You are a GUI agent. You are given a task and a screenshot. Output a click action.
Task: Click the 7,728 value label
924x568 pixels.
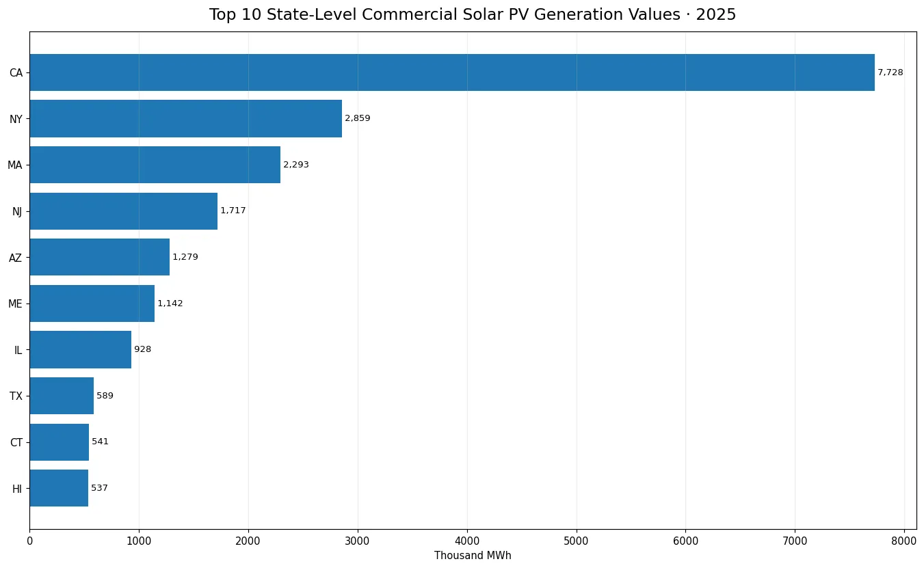(890, 72)
